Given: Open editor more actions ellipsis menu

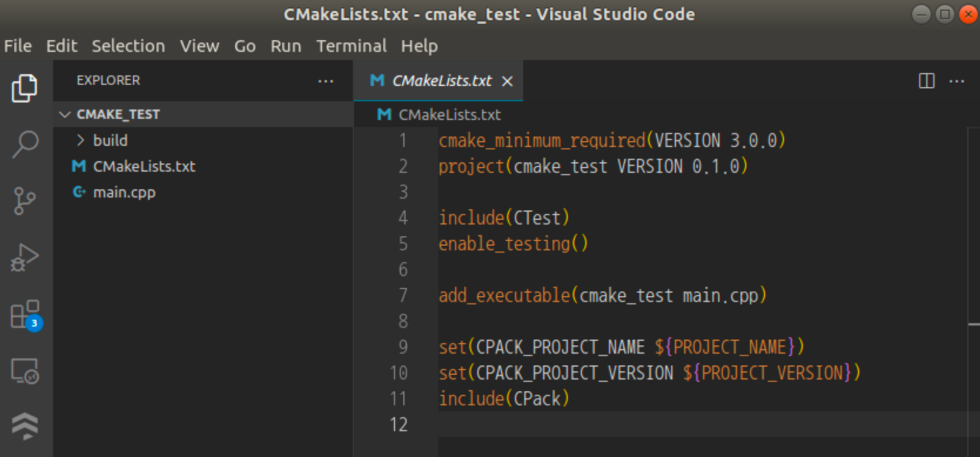Looking at the screenshot, I should click(957, 81).
